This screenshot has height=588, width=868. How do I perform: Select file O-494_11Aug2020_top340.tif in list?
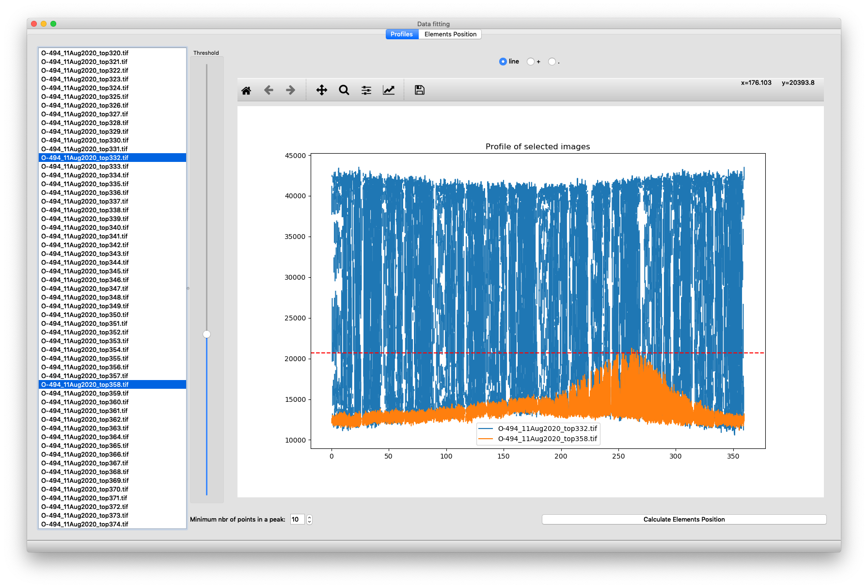85,228
